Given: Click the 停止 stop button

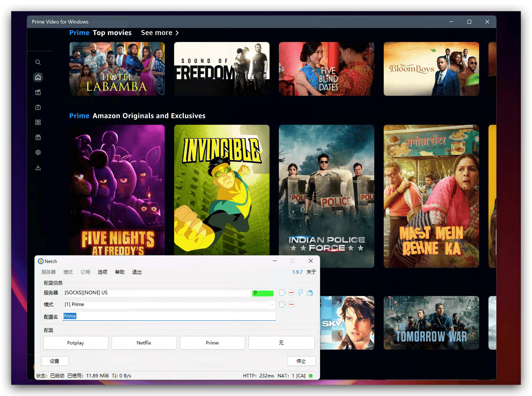Looking at the screenshot, I should 301,361.
